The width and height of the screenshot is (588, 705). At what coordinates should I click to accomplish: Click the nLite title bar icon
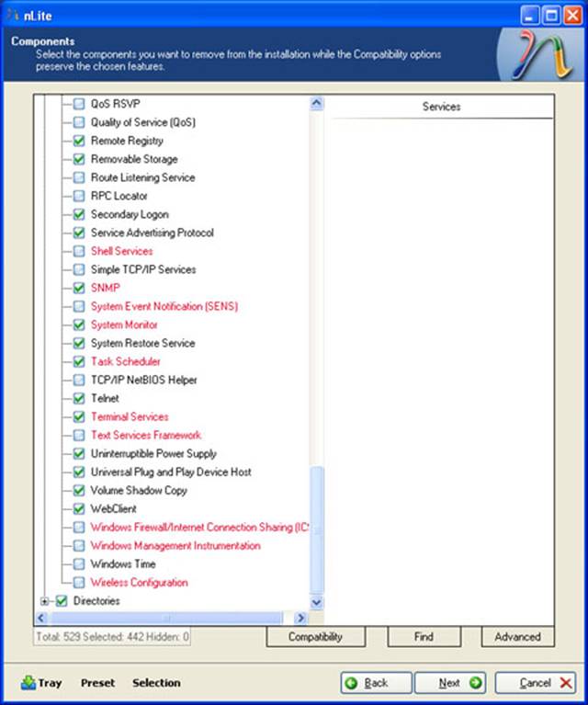click(x=12, y=14)
